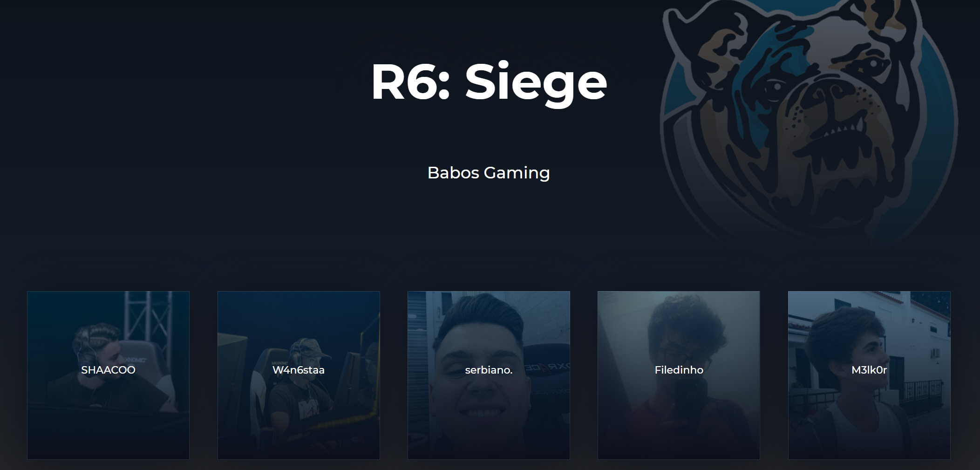
Task: Click the Babos Gaming subtitle
Action: coord(489,173)
